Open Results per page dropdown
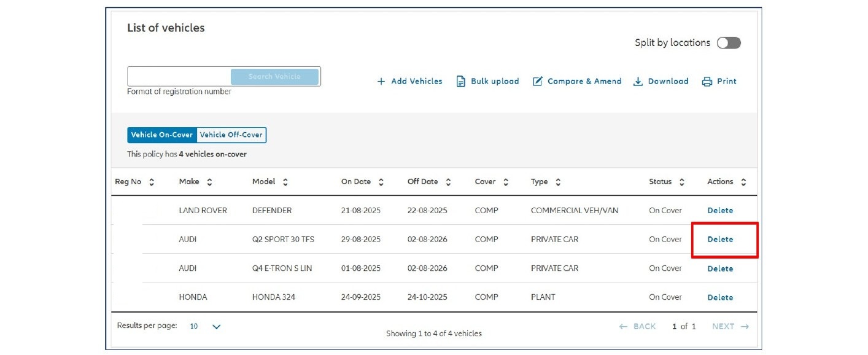The image size is (868, 355). coord(205,326)
